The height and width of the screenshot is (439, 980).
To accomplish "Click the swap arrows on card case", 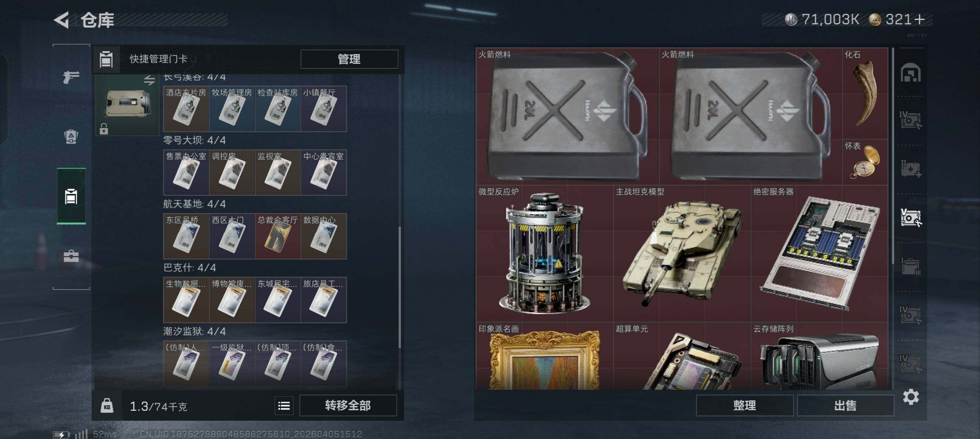I will [149, 80].
